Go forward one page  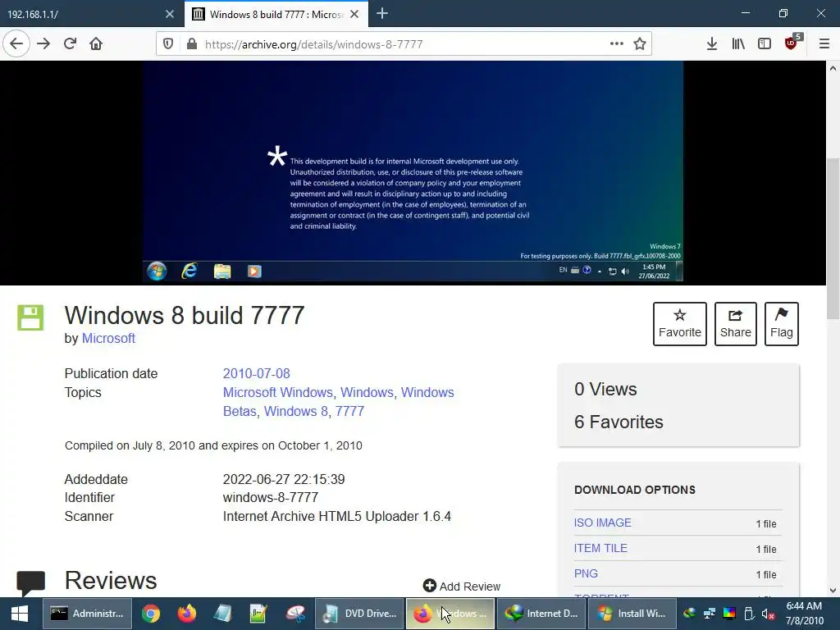(43, 43)
